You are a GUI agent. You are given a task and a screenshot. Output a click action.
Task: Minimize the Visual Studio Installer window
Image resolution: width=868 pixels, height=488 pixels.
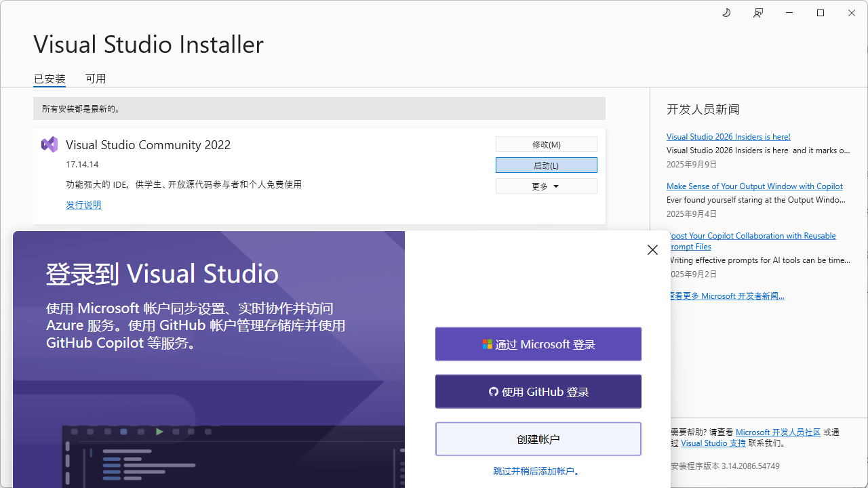[790, 13]
